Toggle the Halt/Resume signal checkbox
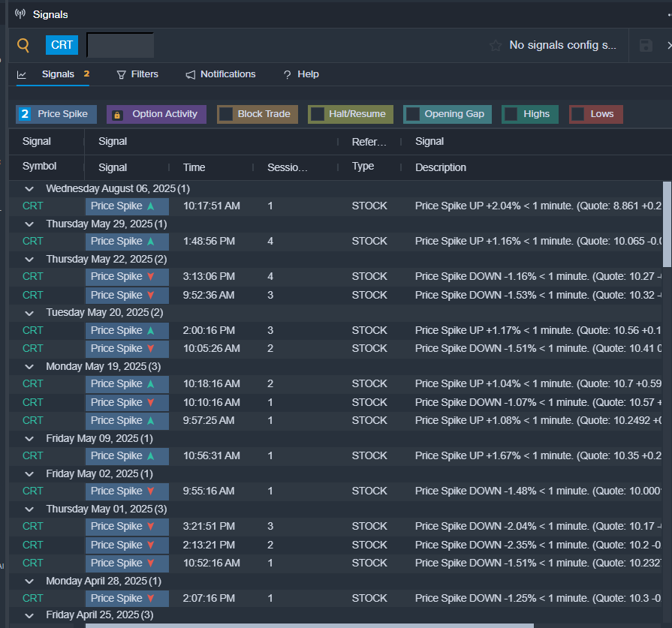Viewport: 672px width, 628px height. click(317, 114)
